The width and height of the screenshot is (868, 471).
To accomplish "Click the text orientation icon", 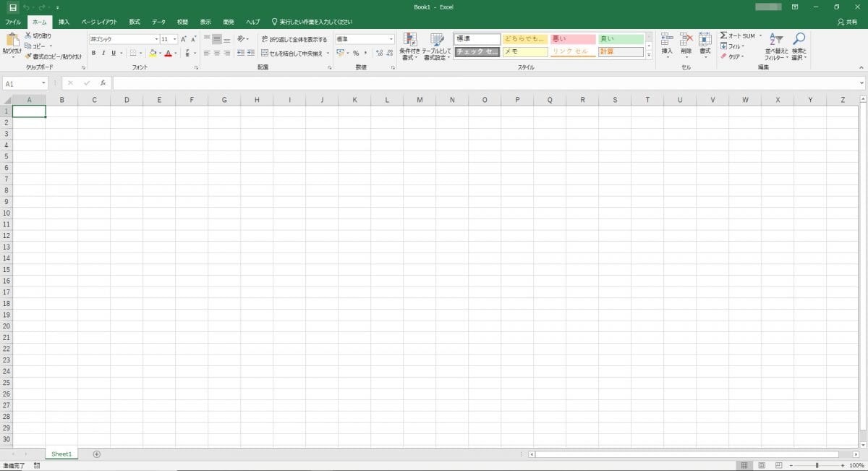I will (241, 39).
